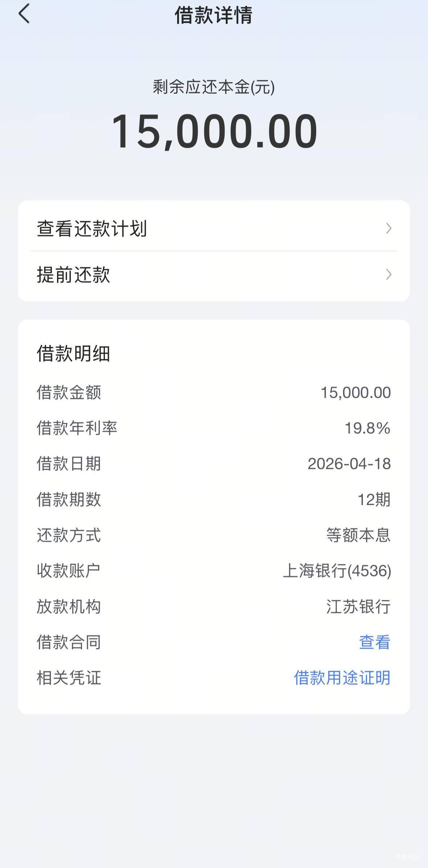The height and width of the screenshot is (868, 428).
Task: Click the 相关凭证 row label
Action: [x=69, y=677]
